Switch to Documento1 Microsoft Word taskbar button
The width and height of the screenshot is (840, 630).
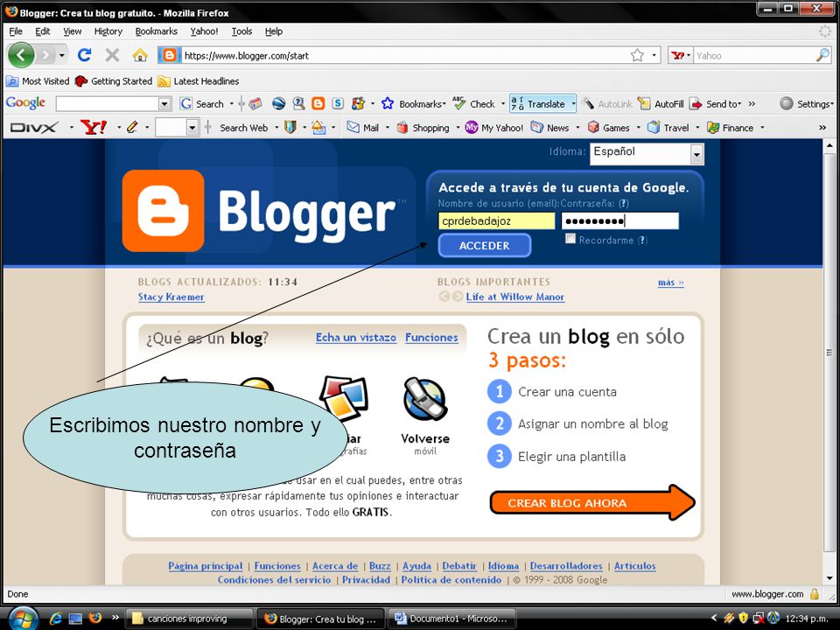click(x=451, y=619)
